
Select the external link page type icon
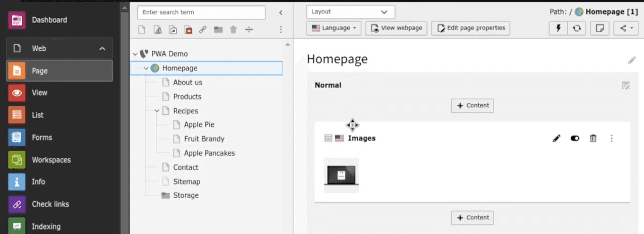pyautogui.click(x=203, y=30)
